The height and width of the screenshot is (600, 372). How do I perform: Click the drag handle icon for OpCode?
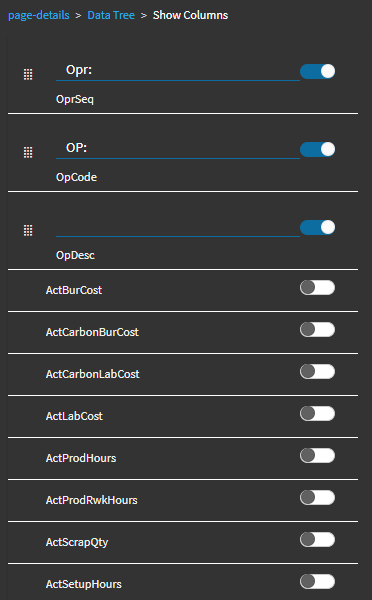tap(28, 152)
